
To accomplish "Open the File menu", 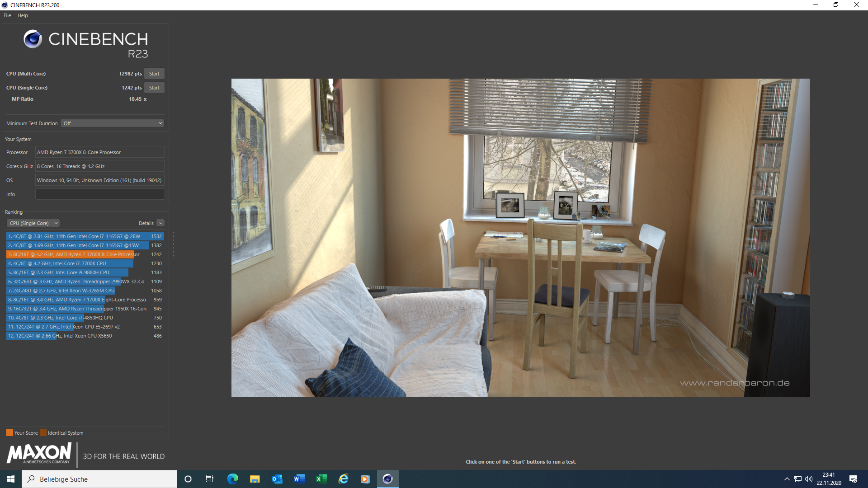I will pyautogui.click(x=7, y=15).
